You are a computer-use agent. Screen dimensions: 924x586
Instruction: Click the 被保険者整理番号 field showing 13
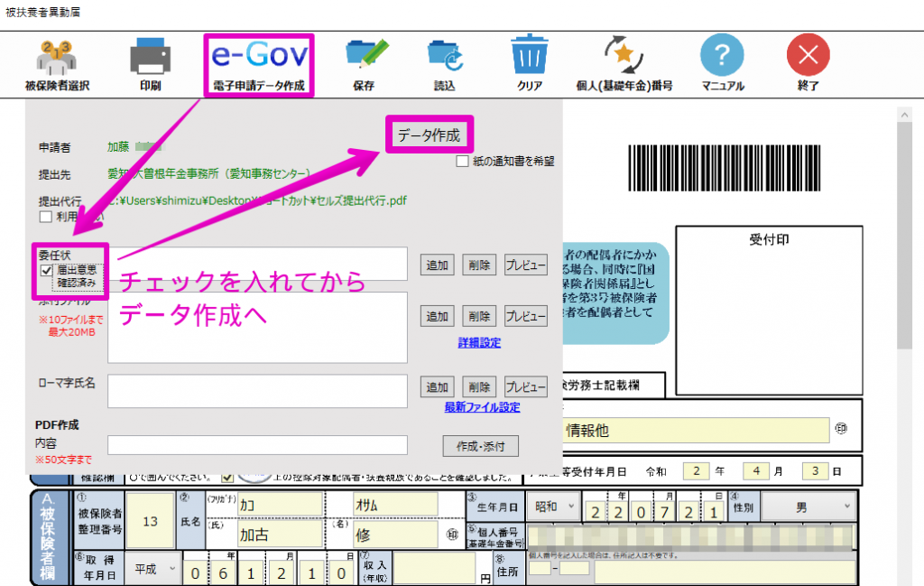click(151, 521)
